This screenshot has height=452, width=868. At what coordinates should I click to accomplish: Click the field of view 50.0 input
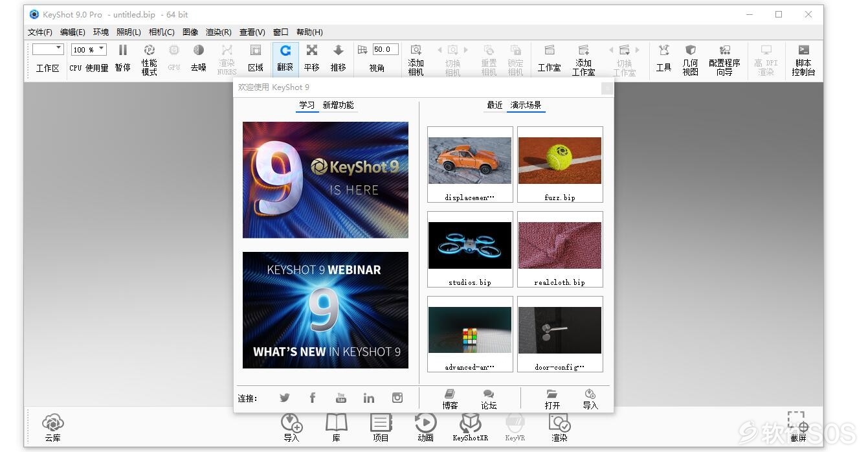click(385, 49)
